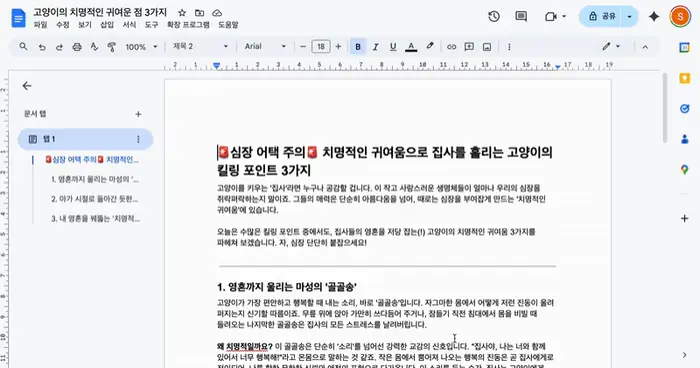Image resolution: width=700 pixels, height=368 pixels.
Task: Open the 파일 menu
Action: [40, 25]
